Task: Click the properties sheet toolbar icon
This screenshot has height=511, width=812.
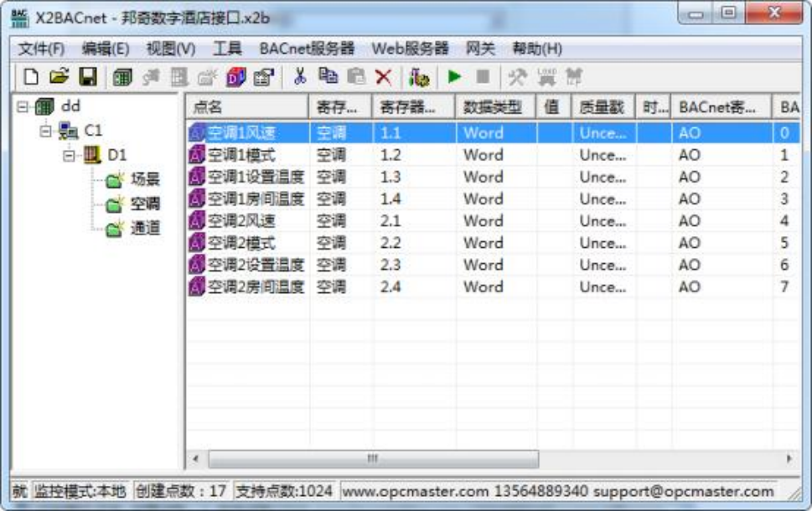Action: pos(264,78)
